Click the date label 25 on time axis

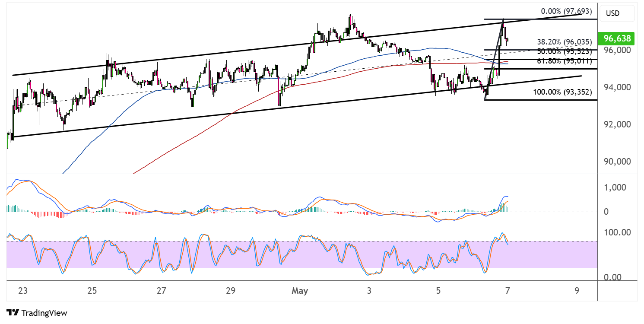point(92,291)
